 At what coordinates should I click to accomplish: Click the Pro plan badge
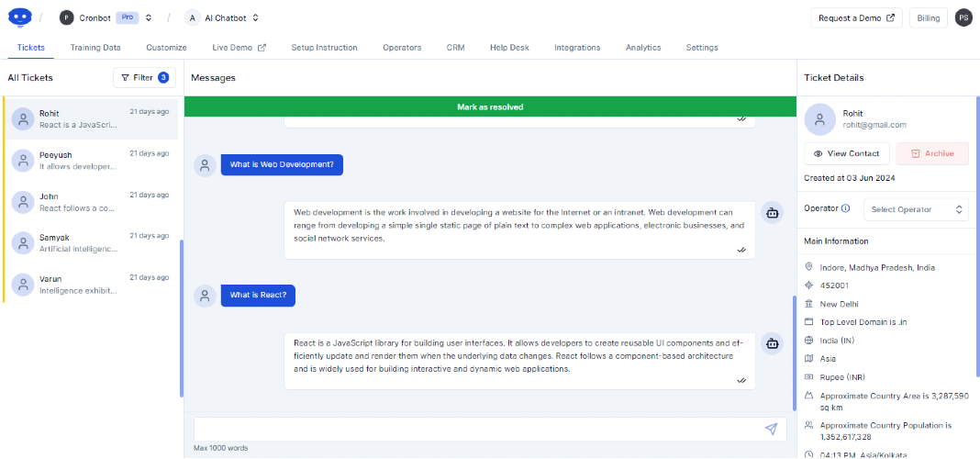point(127,17)
